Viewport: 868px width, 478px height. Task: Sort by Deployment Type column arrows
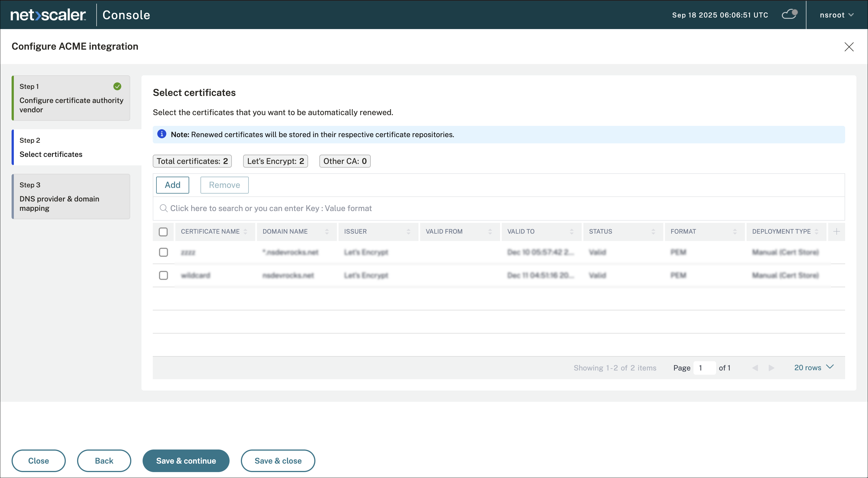click(x=816, y=232)
